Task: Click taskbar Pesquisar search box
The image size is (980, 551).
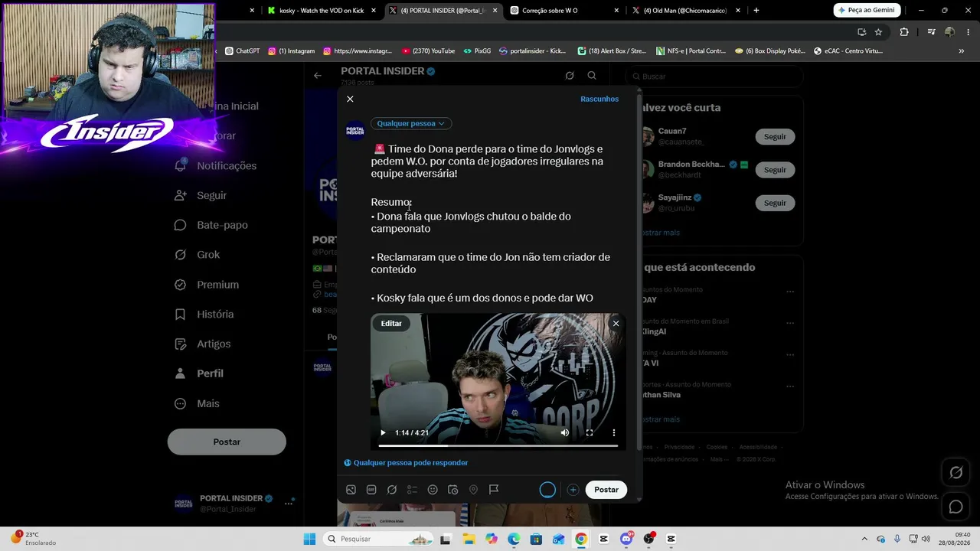Action: click(377, 539)
